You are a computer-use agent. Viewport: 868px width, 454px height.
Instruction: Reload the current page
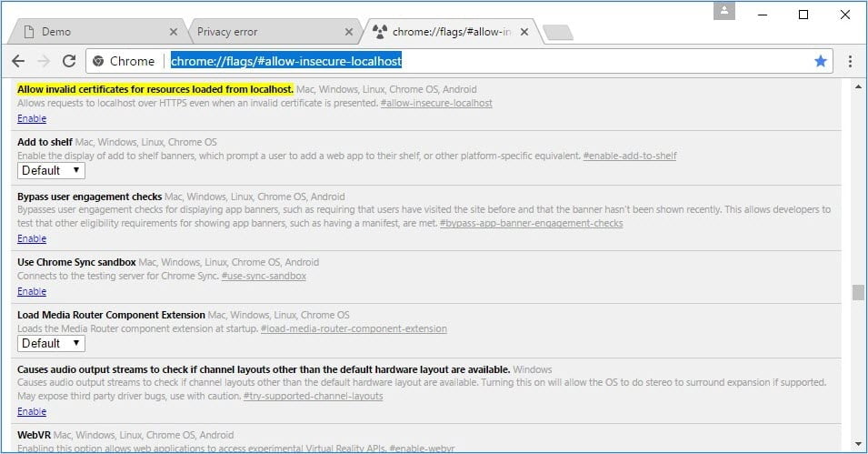[x=69, y=61]
